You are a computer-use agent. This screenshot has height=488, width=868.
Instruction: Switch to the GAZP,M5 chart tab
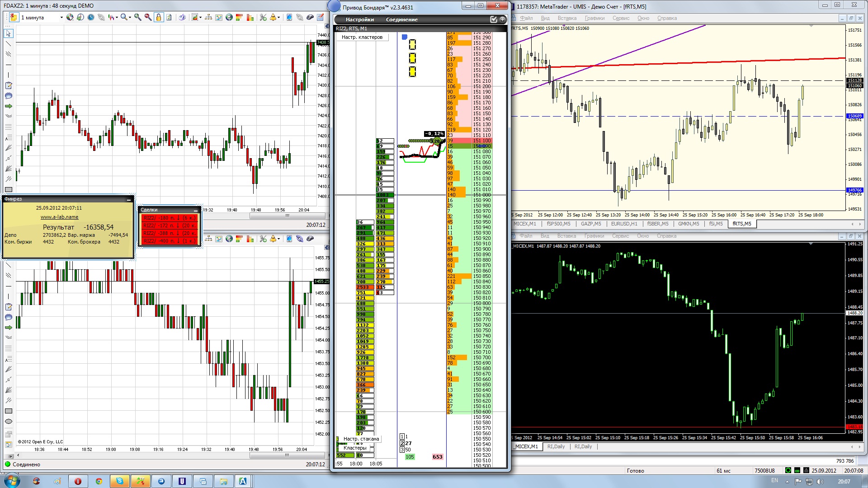pos(590,224)
